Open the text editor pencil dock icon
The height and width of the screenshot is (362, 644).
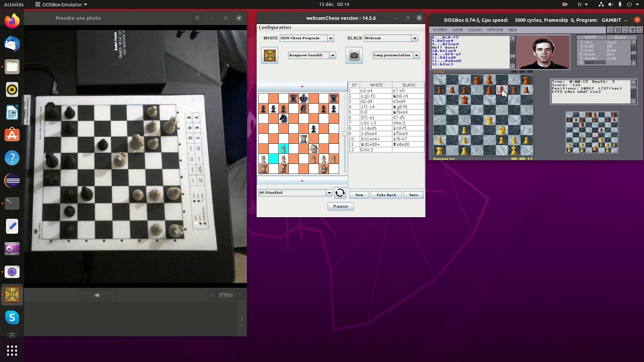(12, 226)
